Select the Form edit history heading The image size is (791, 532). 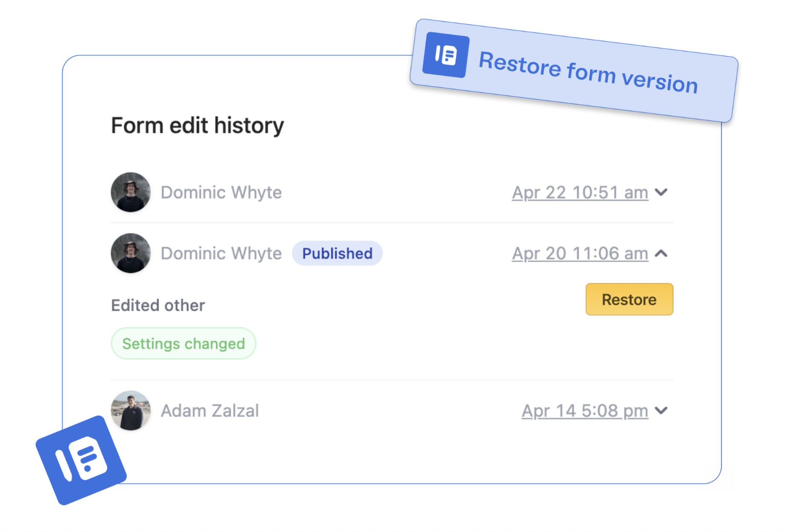tap(197, 125)
